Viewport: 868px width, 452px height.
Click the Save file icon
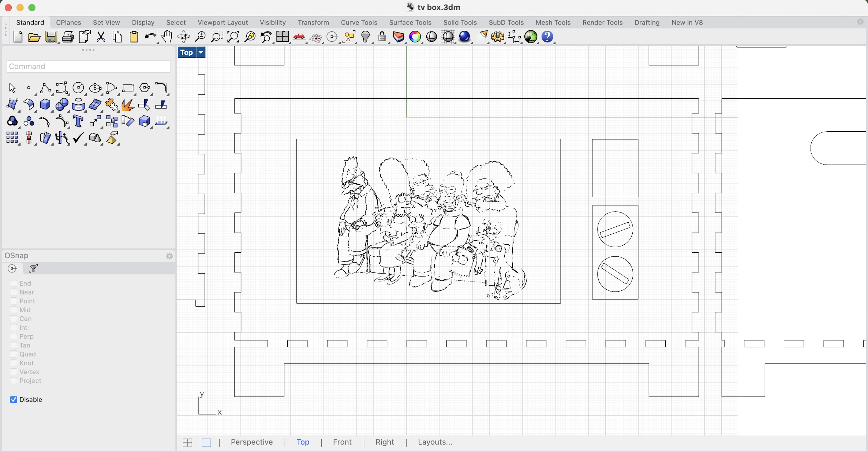coord(51,37)
